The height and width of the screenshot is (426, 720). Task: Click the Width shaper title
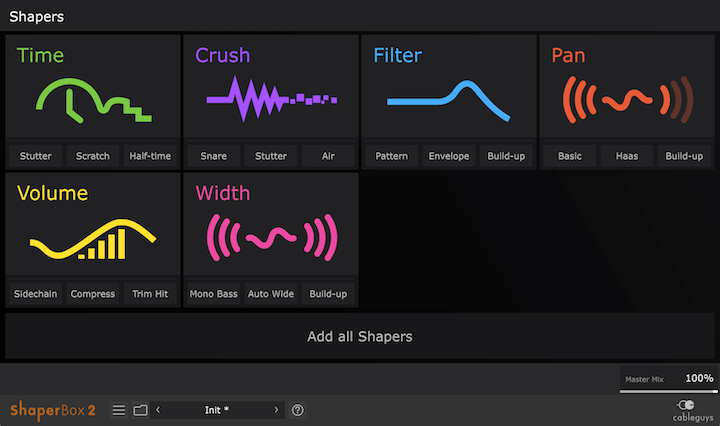coord(223,193)
